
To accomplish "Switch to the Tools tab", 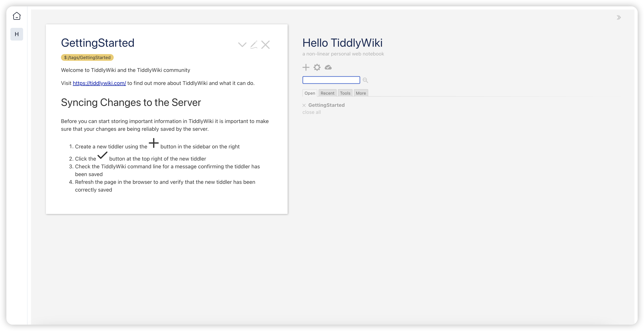I will (x=345, y=93).
